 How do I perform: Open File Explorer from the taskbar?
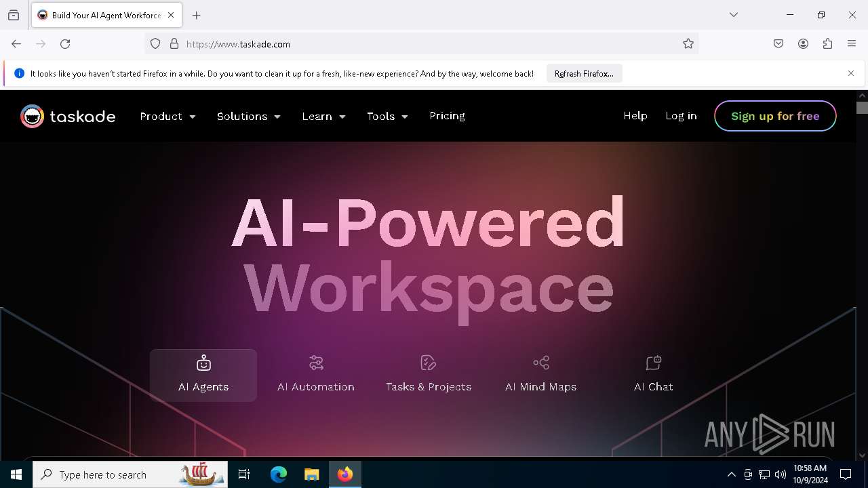click(x=311, y=474)
